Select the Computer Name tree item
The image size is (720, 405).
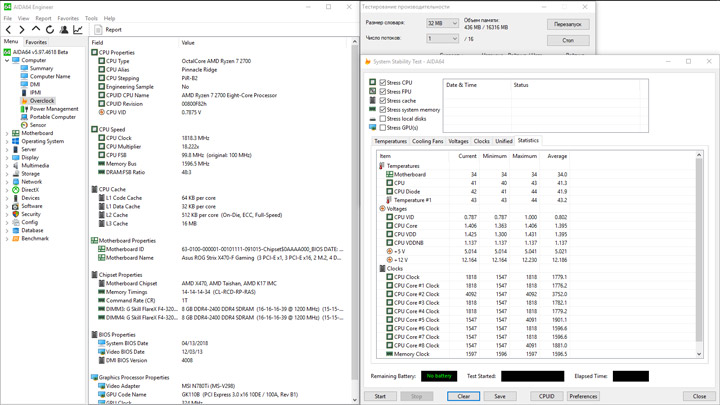[x=50, y=77]
